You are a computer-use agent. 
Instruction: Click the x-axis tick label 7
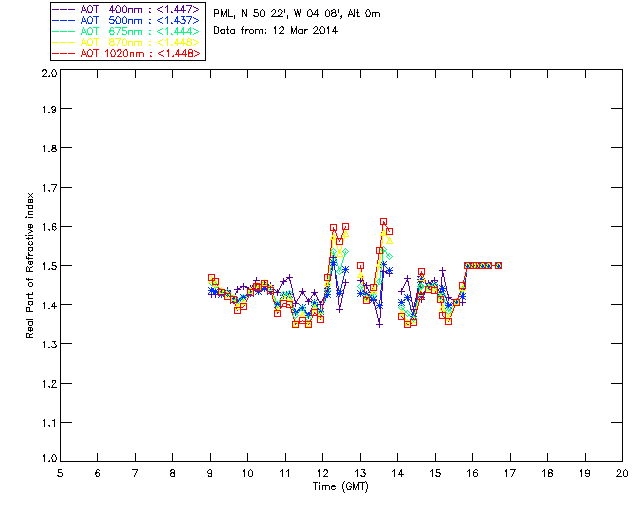coord(135,473)
